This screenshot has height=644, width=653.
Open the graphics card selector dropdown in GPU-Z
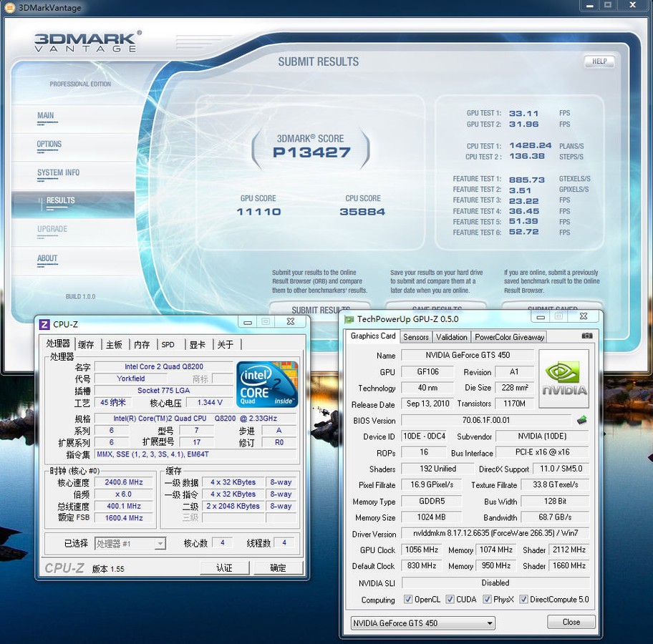(491, 623)
